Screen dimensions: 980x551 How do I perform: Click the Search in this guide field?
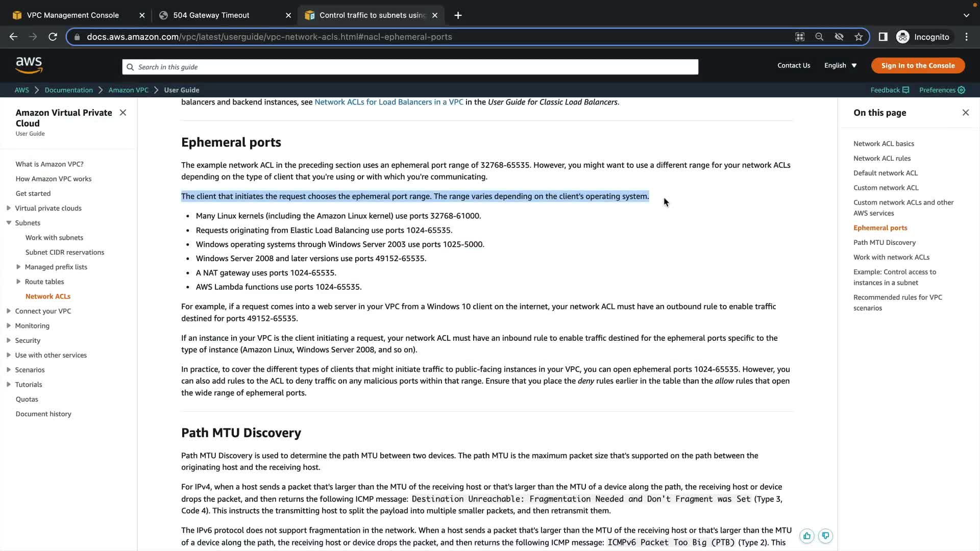(x=410, y=67)
